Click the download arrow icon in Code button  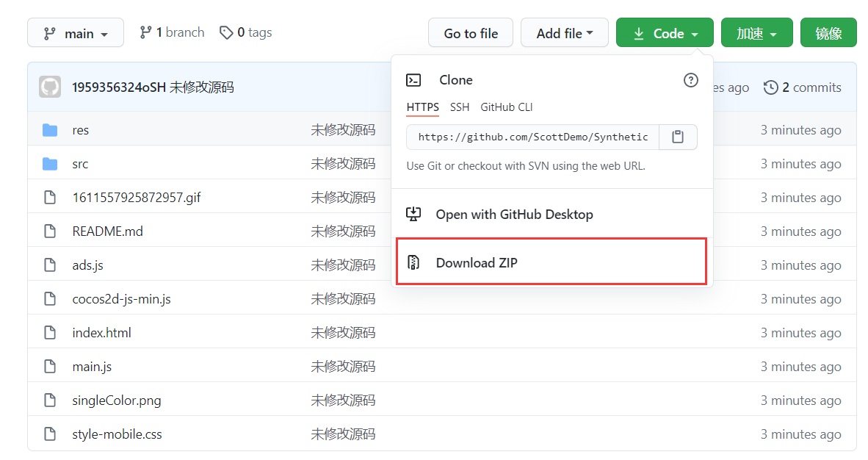pyautogui.click(x=639, y=34)
